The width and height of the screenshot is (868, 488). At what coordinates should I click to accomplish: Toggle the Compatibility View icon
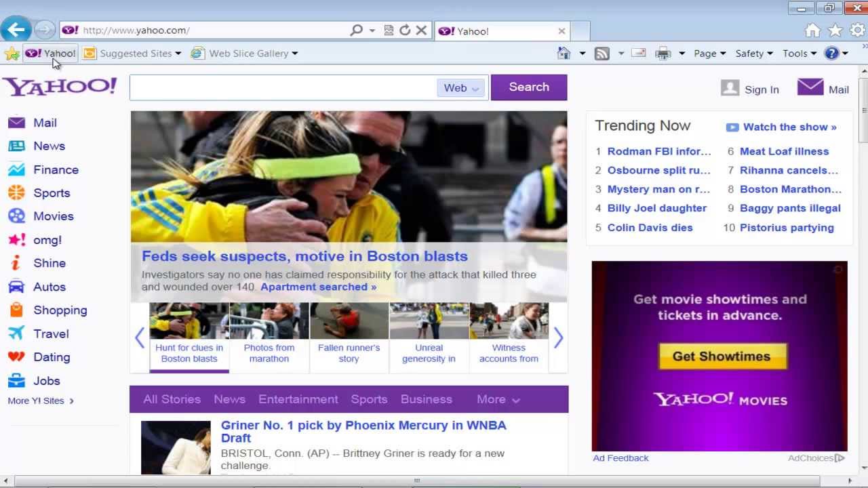389,30
